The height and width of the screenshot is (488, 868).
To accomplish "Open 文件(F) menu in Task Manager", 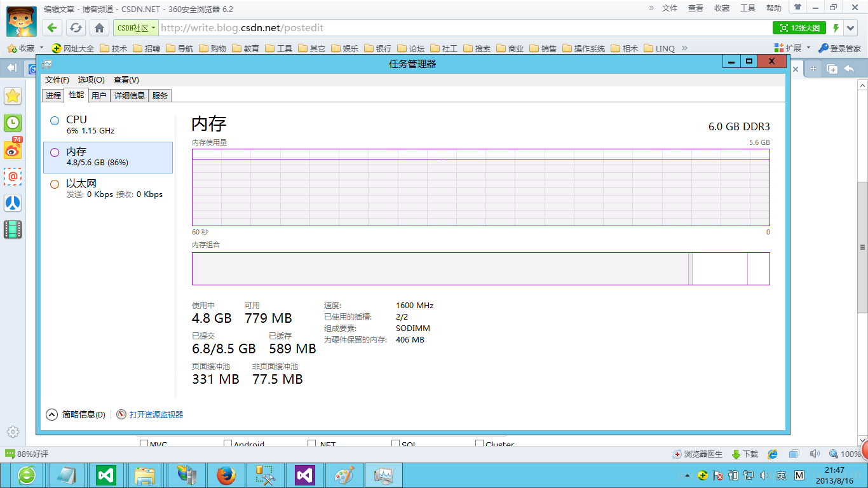I will pyautogui.click(x=57, y=80).
